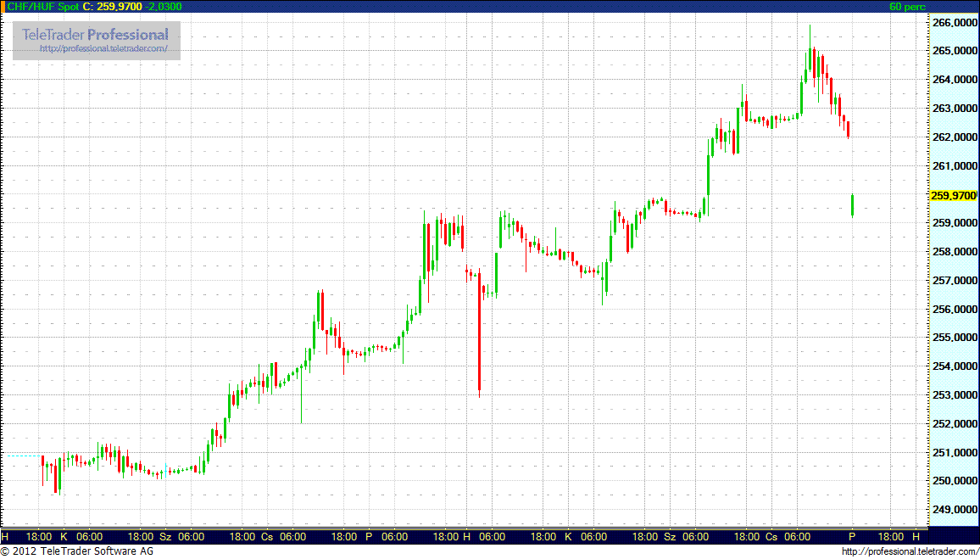Click the 257,0000 price axis label
Image resolution: width=980 pixels, height=559 pixels.
pos(955,280)
